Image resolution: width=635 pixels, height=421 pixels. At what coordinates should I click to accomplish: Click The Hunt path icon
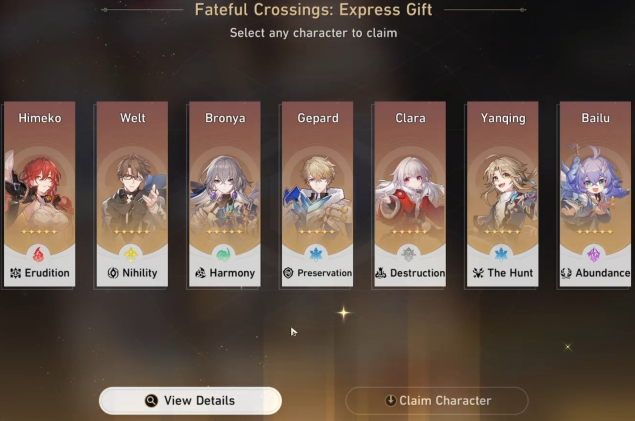(478, 273)
